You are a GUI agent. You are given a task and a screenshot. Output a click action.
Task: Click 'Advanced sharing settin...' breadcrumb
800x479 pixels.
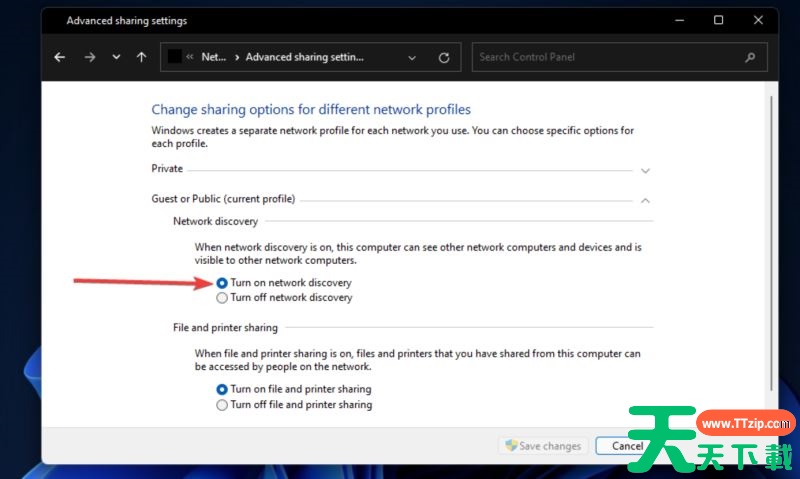click(x=305, y=57)
